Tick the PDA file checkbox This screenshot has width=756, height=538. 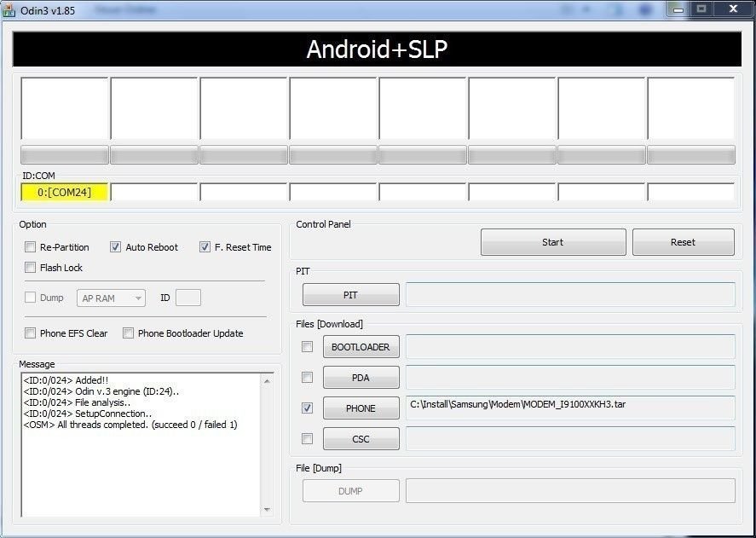307,378
